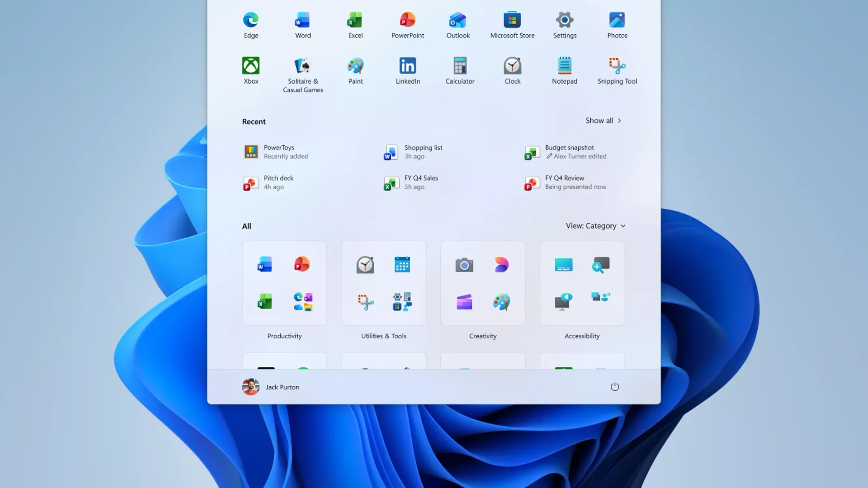This screenshot has height=488, width=868.
Task: Launch the Photos app
Action: tap(617, 25)
